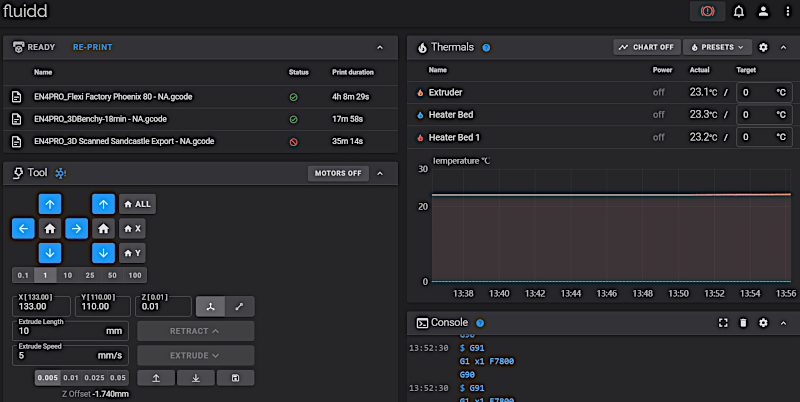The width and height of the screenshot is (800, 402).
Task: Open file icon for Sandcastle Export gcode
Action: [x=17, y=141]
